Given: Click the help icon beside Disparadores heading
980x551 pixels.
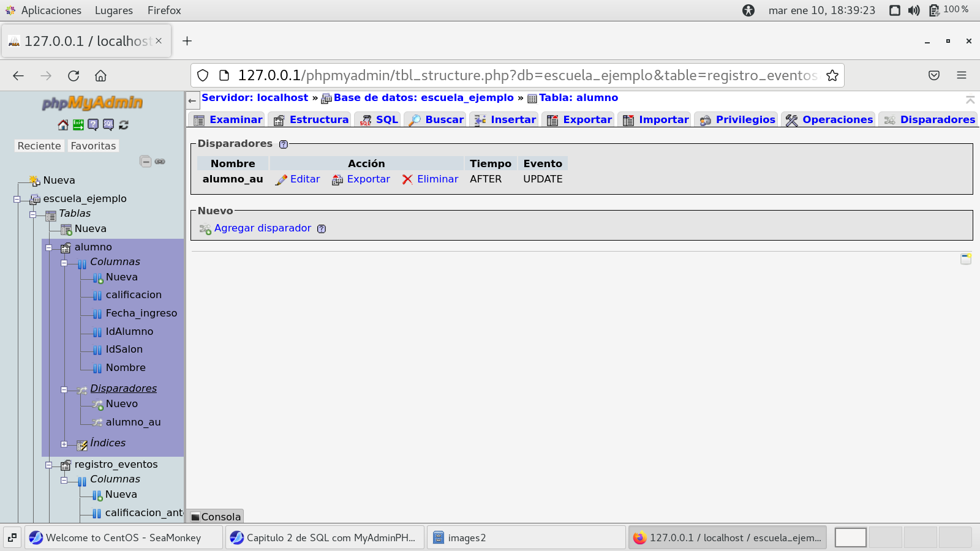Looking at the screenshot, I should point(284,144).
